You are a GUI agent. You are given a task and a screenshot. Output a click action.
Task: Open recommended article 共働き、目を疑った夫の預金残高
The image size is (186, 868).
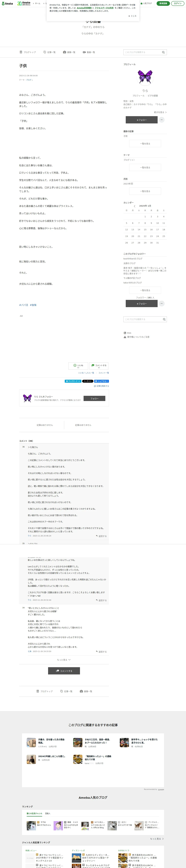pyautogui.click(x=51, y=741)
